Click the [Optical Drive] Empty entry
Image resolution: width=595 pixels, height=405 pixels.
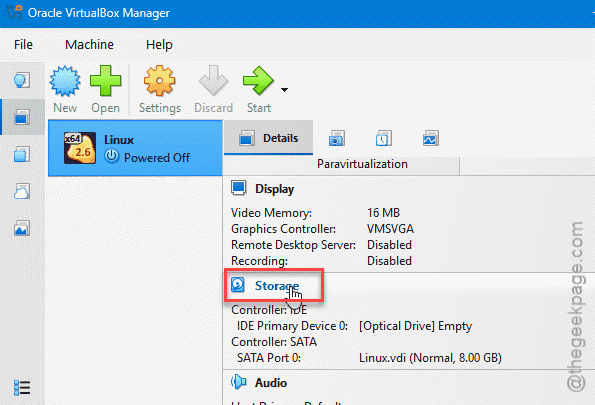416,326
